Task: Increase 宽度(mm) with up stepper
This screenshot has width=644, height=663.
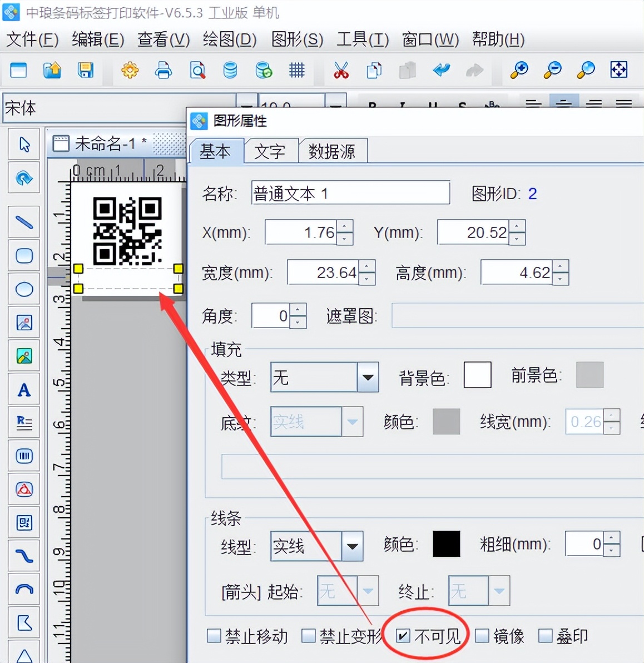Action: (x=367, y=266)
